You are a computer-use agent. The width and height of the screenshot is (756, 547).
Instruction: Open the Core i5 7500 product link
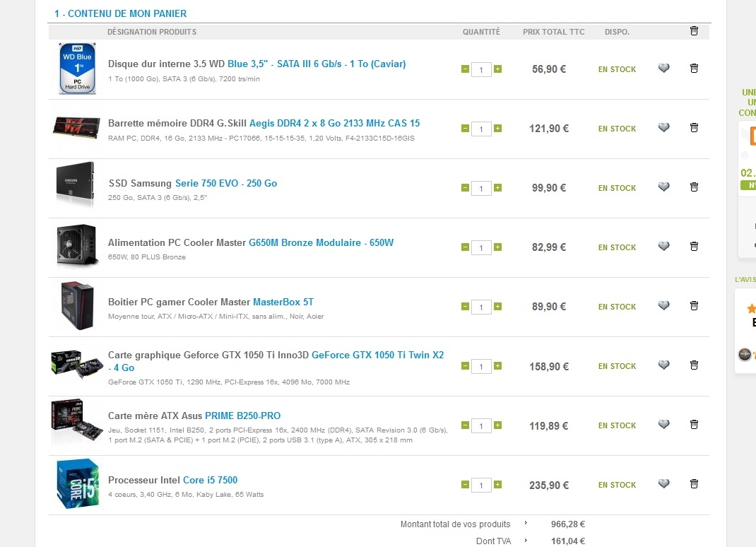point(211,480)
